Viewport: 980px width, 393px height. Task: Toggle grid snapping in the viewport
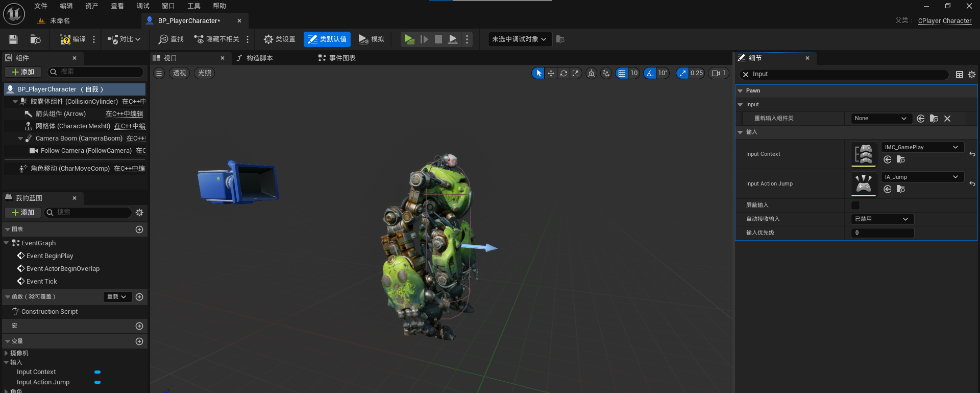tap(622, 73)
